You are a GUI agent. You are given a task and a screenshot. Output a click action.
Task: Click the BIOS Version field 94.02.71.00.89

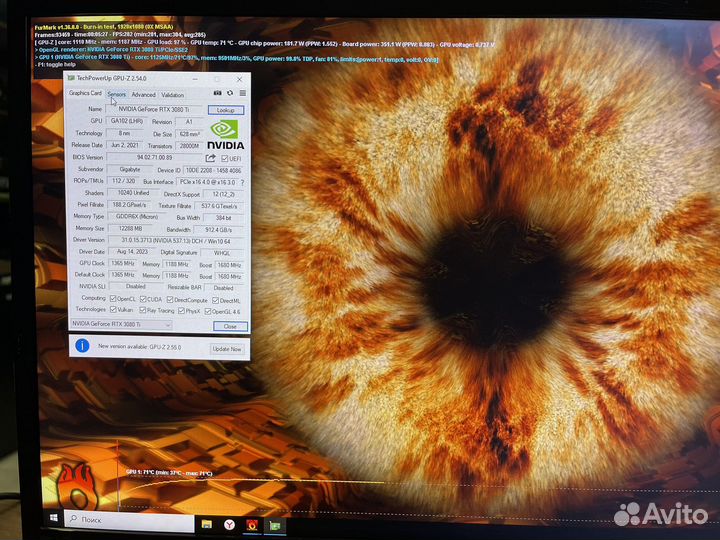point(155,157)
